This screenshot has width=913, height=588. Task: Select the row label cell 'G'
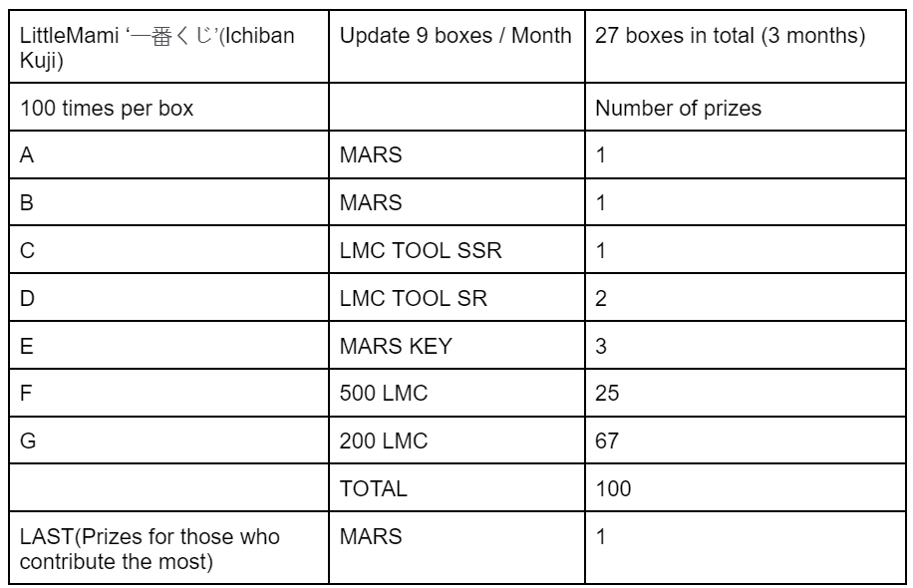pos(168,441)
